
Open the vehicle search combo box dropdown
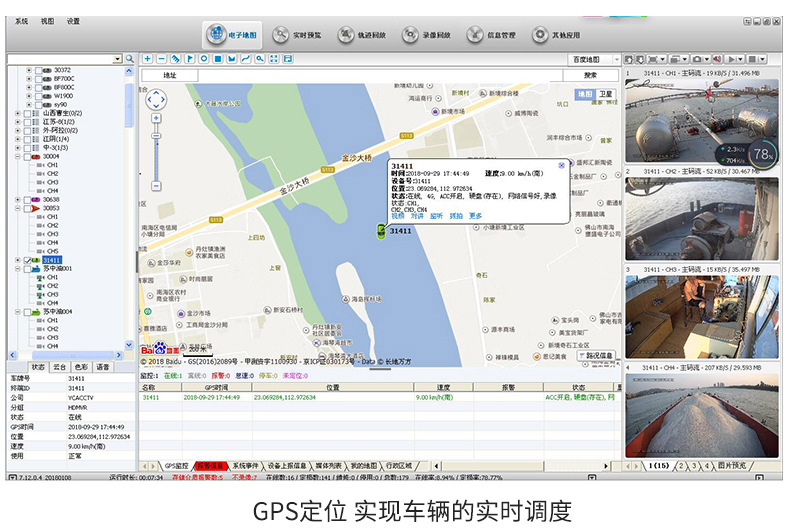[x=117, y=59]
